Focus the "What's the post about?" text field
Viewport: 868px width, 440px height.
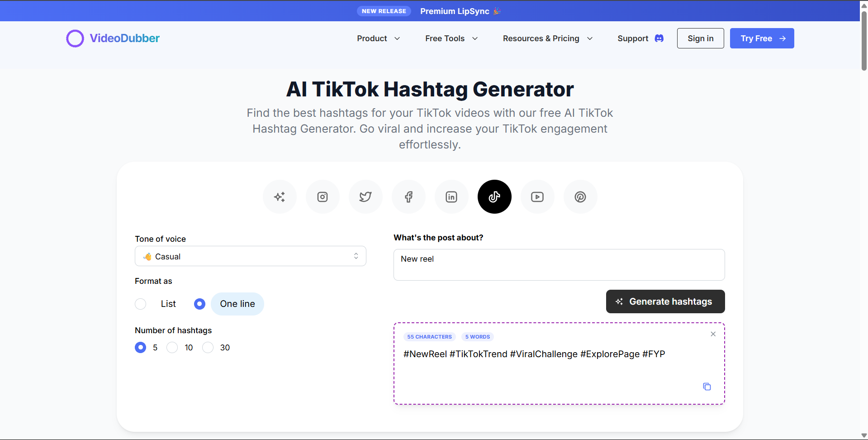pyautogui.click(x=559, y=265)
